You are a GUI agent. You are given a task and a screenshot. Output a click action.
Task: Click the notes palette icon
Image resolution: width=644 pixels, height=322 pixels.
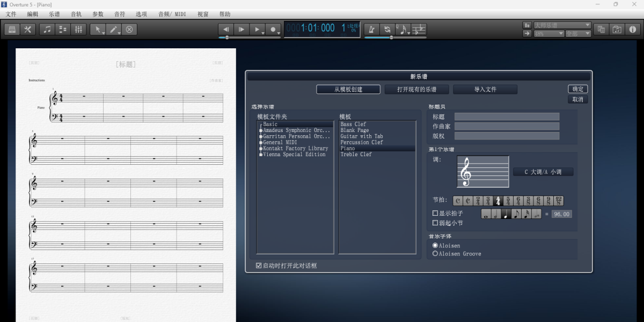coord(47,30)
